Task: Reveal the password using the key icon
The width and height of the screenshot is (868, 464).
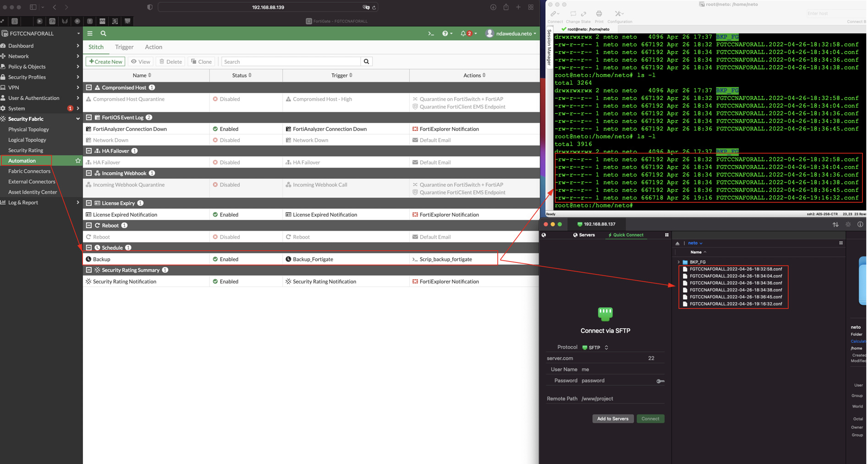Action: [660, 381]
